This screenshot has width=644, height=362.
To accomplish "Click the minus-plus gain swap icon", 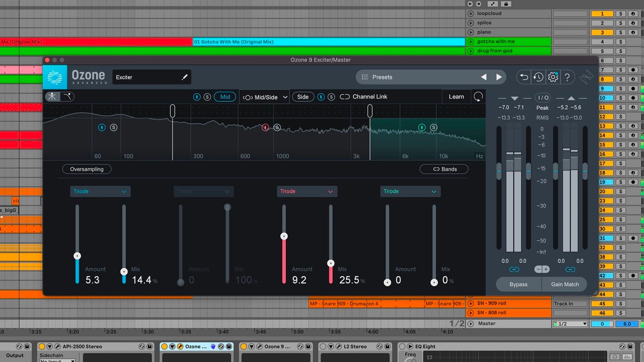I will coord(542,269).
